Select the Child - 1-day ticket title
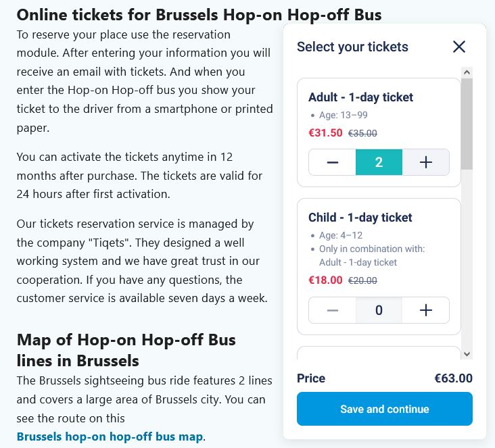 360,218
